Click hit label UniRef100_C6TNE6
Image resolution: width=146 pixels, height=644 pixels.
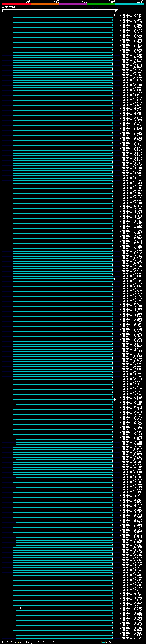tap(131, 163)
